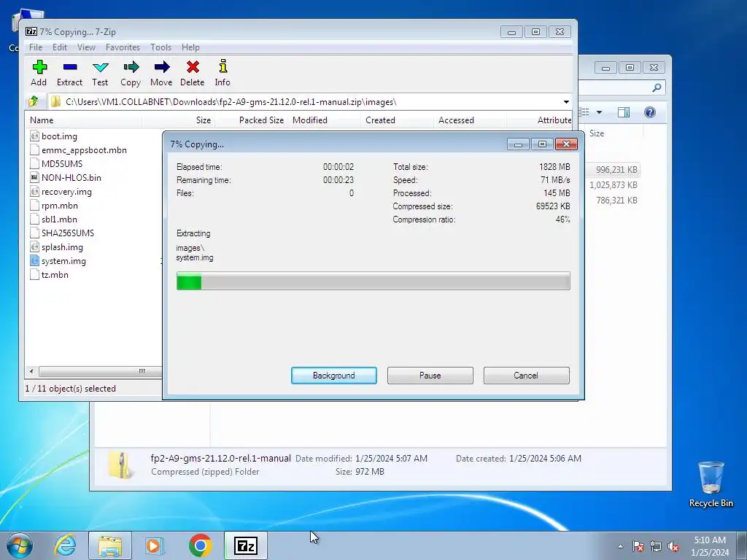Click the 786,321 KB size entry
The width and height of the screenshot is (747, 560).
click(x=616, y=200)
